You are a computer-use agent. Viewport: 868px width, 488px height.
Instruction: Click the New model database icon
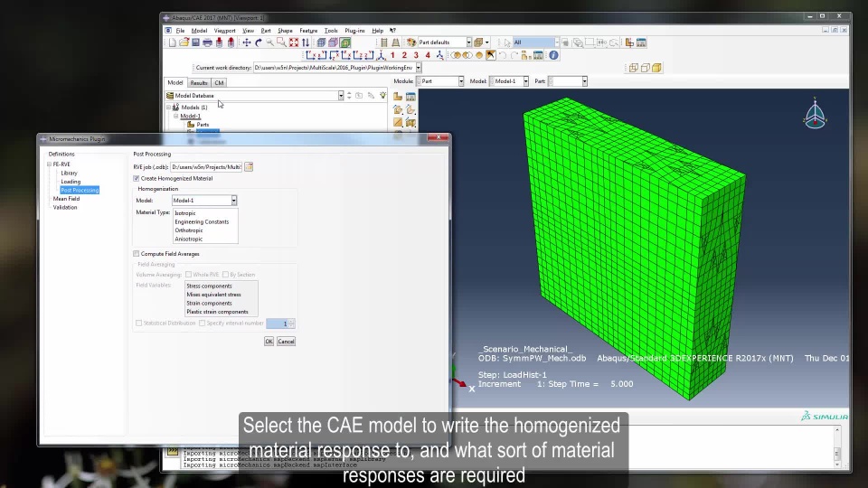coord(173,42)
